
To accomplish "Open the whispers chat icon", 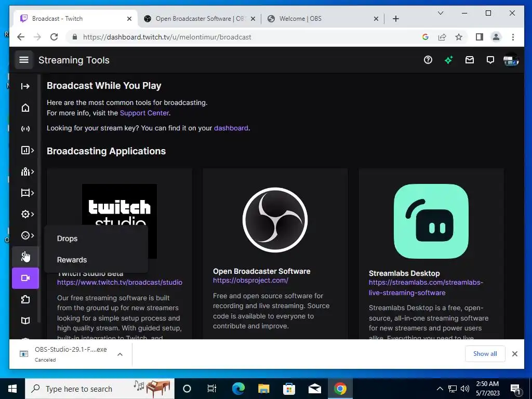I will tap(490, 60).
